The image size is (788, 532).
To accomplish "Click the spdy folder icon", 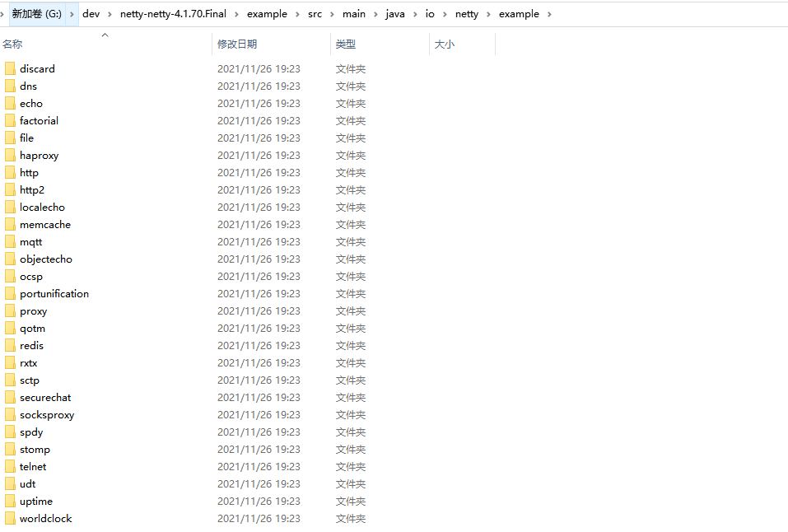I will tap(10, 432).
